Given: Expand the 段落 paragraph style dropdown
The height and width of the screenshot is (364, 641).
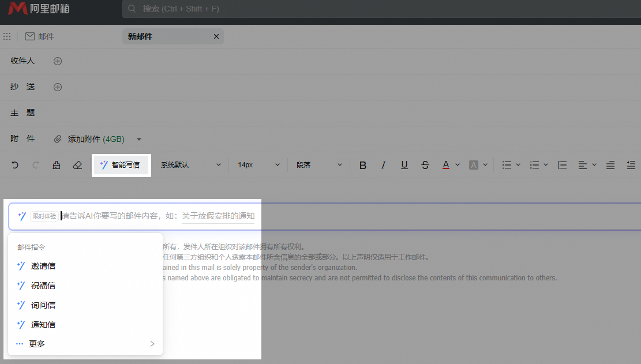Looking at the screenshot, I should click(x=319, y=165).
